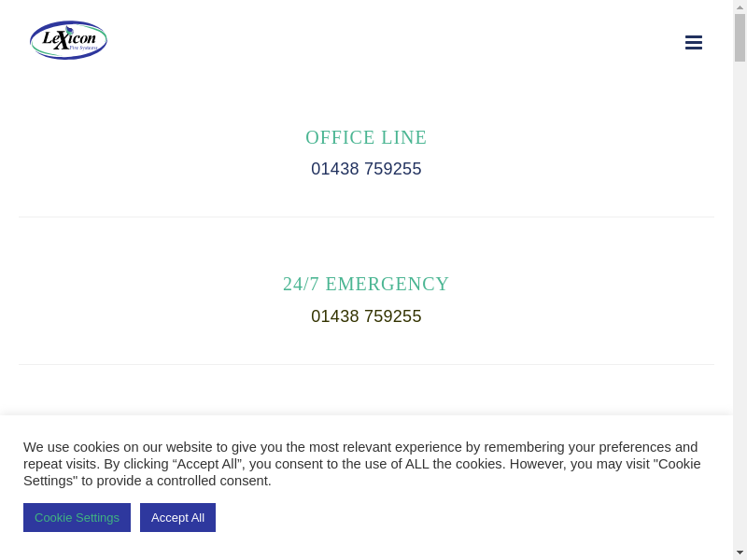The width and height of the screenshot is (747, 560).
Task: Click the scrollbar up arrow
Action: point(740,7)
